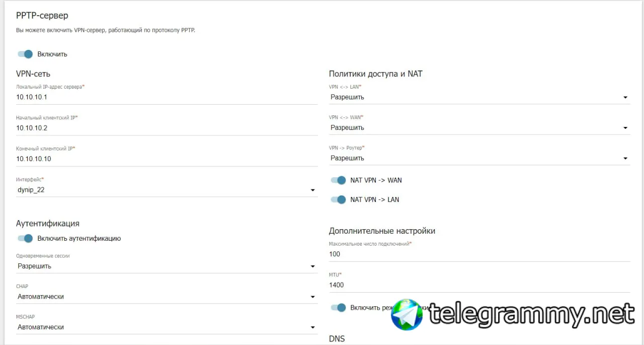Viewport: 644px width, 345px height.
Task: Open the VPN <-> WAN policy dropdown
Action: coord(479,128)
